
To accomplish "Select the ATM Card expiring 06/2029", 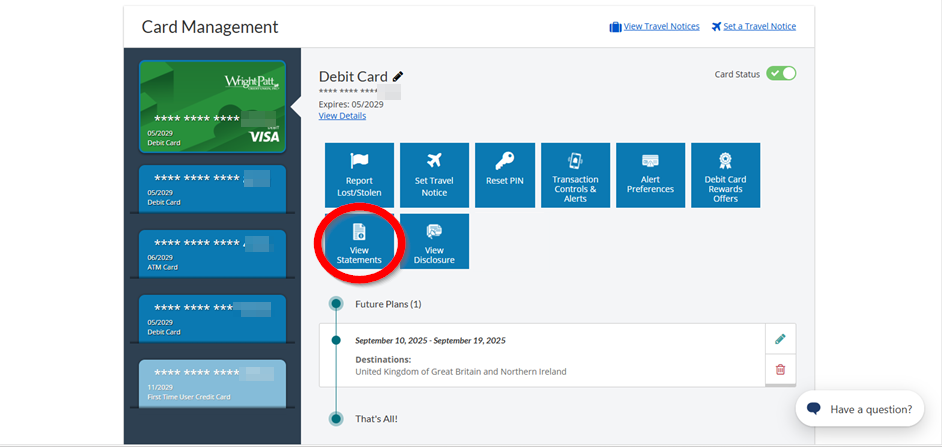I will tap(213, 254).
